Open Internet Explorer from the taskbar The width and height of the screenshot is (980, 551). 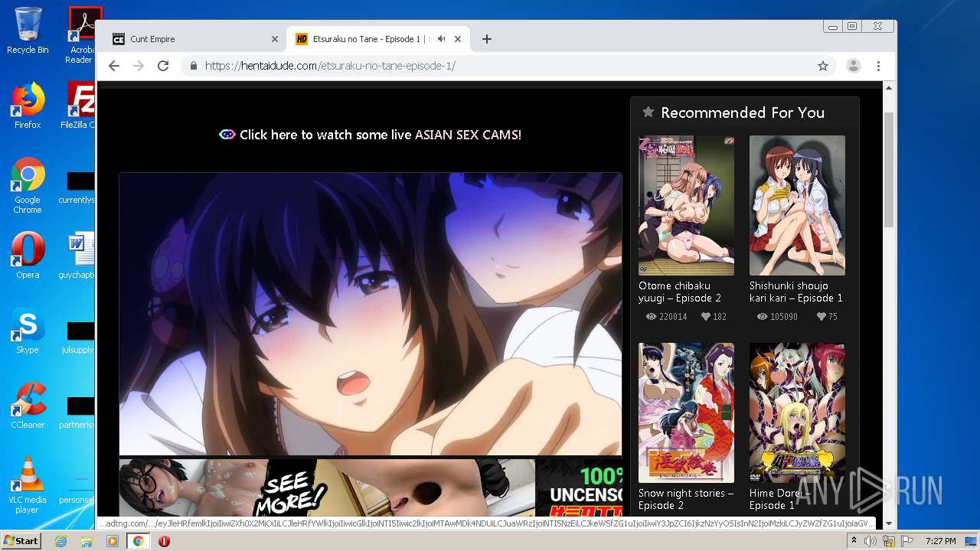[60, 541]
